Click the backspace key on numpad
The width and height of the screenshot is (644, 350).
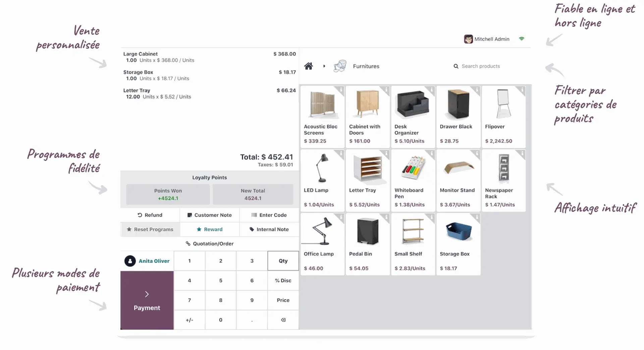point(283,320)
